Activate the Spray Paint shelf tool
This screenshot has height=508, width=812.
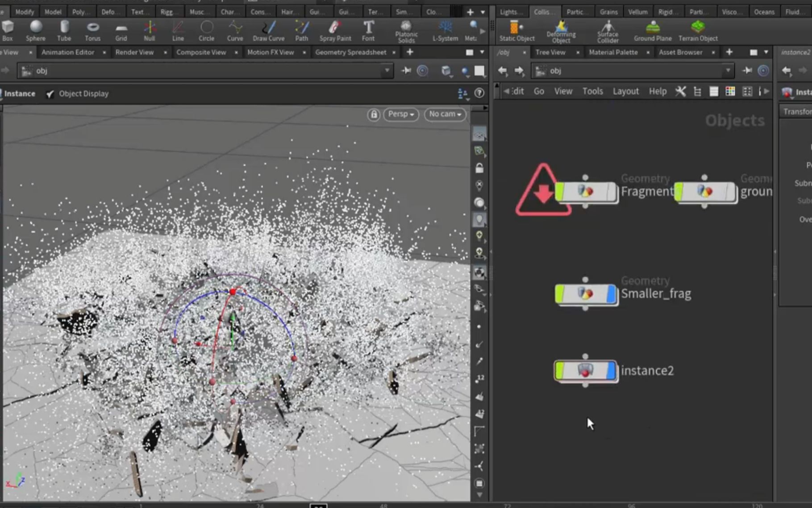point(335,30)
